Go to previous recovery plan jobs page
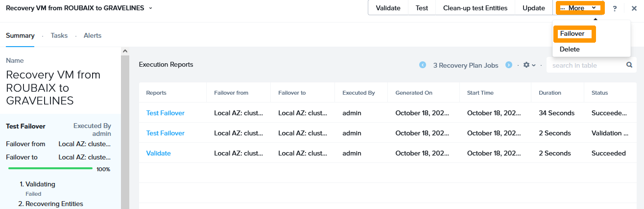Viewport: 644px width, 209px height. coord(423,65)
